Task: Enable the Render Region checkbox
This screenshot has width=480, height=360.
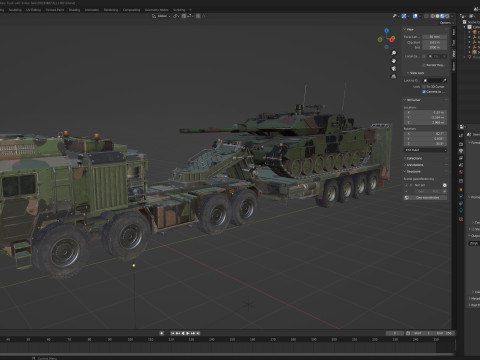Action: [424, 65]
